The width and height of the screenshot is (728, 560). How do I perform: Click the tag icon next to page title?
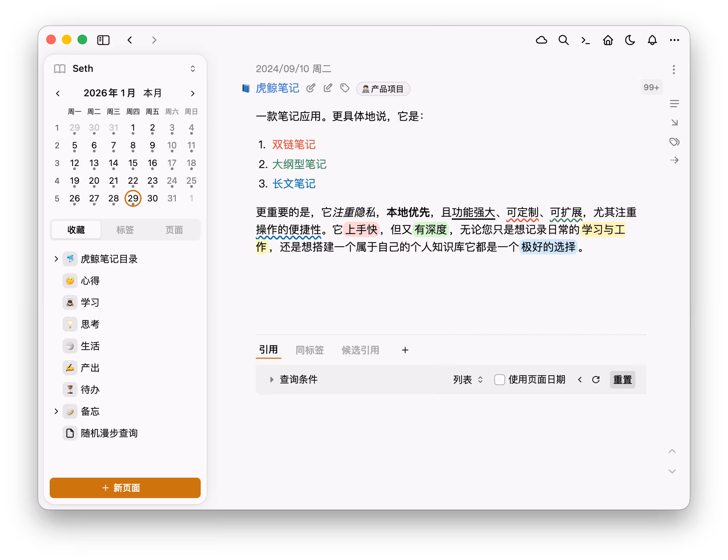345,88
